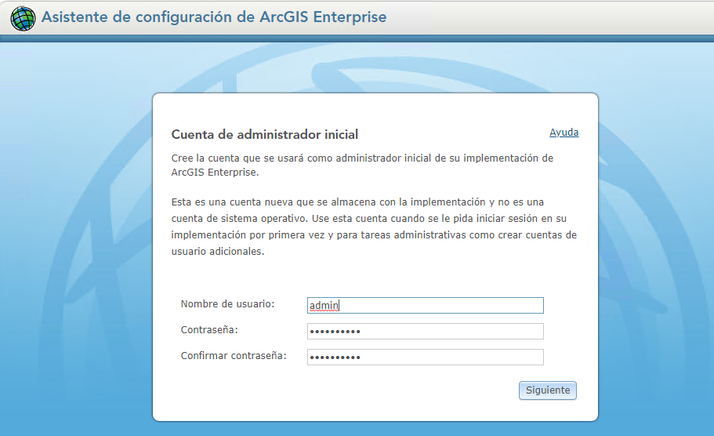Click the Siguiente button

pyautogui.click(x=547, y=390)
